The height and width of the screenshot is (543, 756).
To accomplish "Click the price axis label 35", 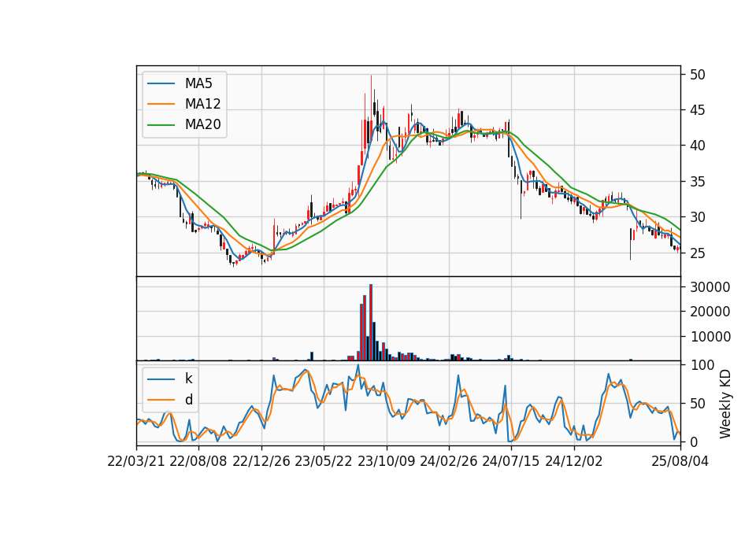I will click(697, 182).
